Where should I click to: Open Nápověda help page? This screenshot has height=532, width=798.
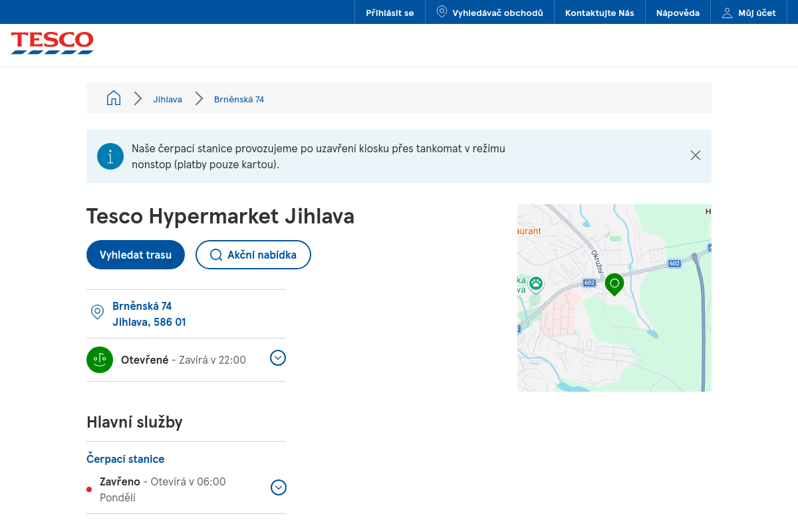click(x=678, y=13)
